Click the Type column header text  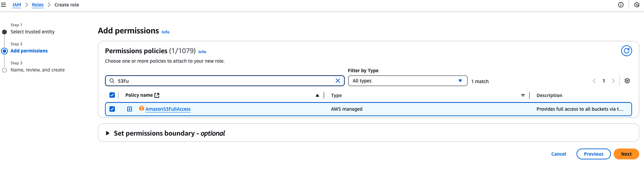336,95
